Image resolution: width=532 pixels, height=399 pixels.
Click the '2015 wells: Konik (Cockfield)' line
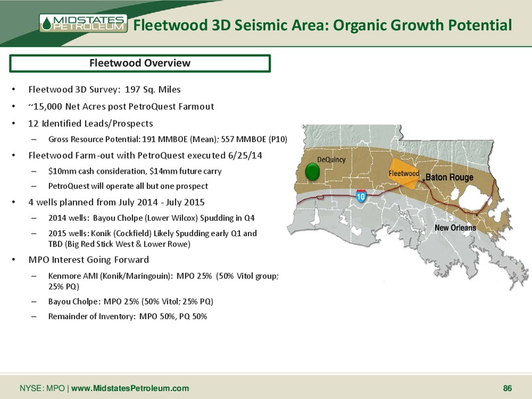pos(152,239)
